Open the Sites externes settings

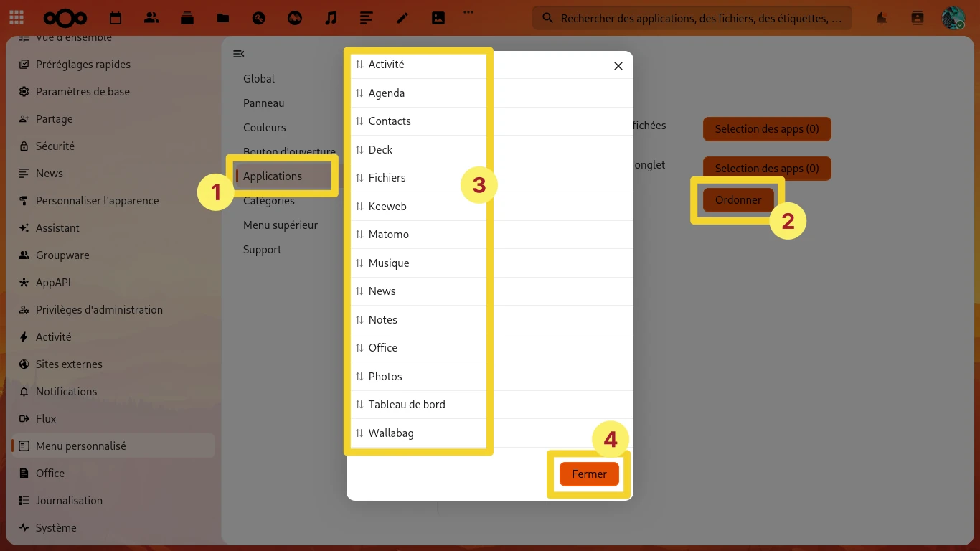(113, 364)
